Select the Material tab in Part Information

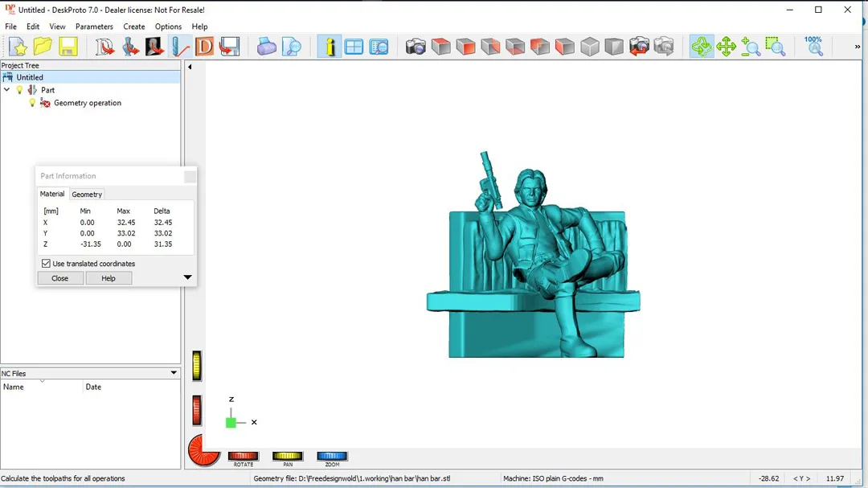tap(52, 194)
